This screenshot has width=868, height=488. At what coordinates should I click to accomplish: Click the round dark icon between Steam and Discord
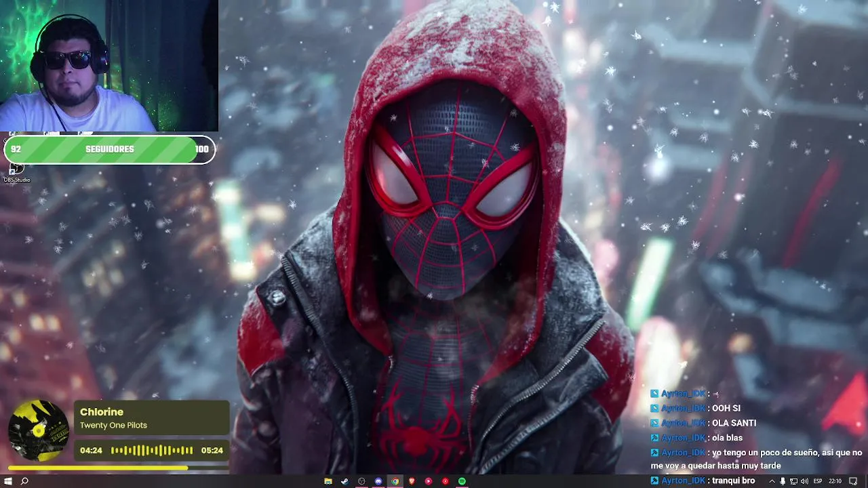(x=361, y=481)
